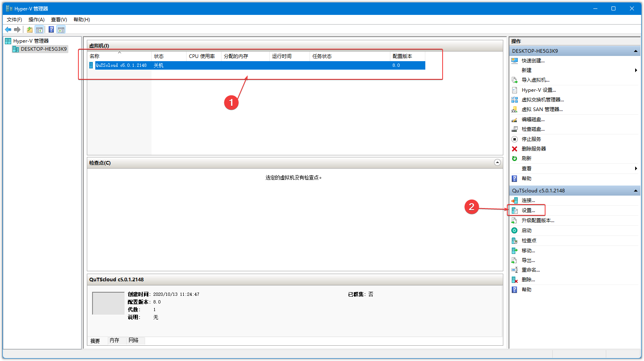Toggle the console tree toolbar icon
Viewport: 644px width, 361px height.
click(39, 29)
